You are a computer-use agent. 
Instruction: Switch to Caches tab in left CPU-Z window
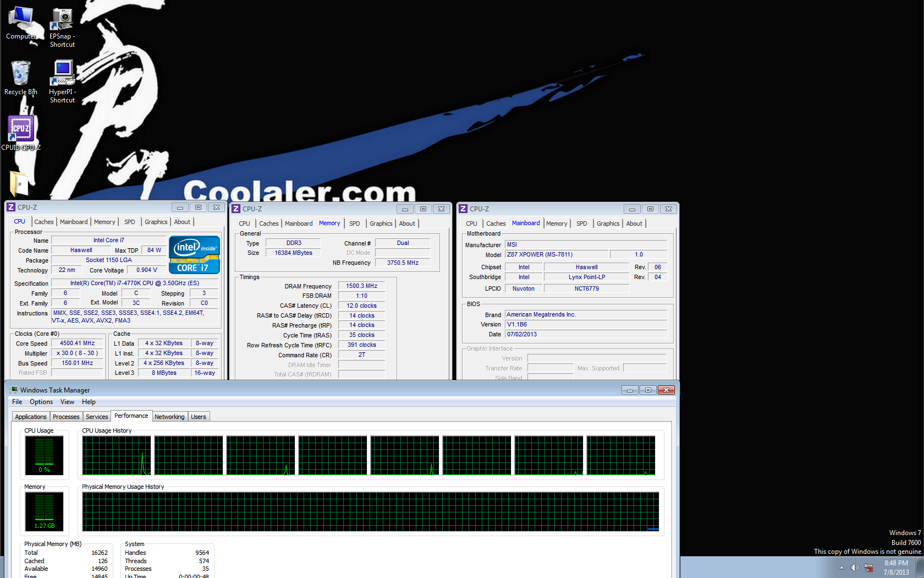(x=44, y=222)
